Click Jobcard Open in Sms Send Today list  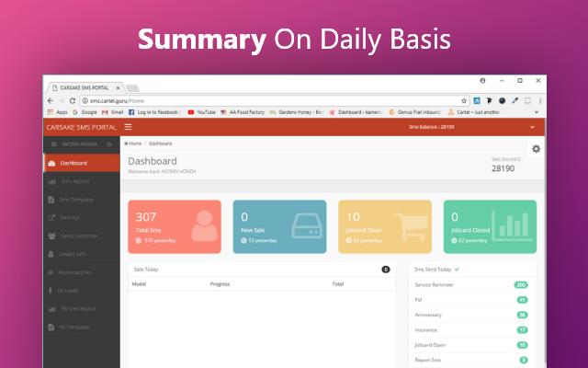[x=472, y=345]
